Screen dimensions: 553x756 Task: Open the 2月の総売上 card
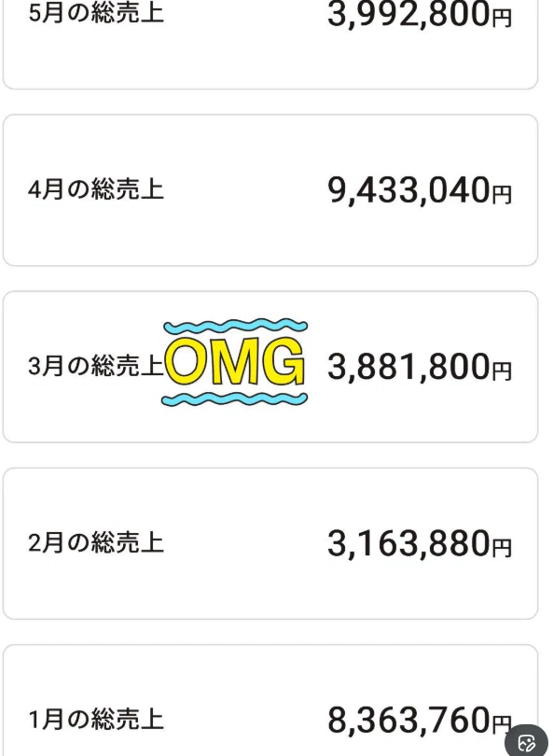click(270, 543)
